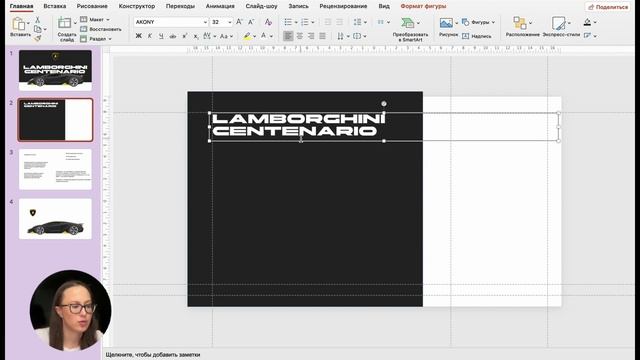Image resolution: width=640 pixels, height=360 pixels.
Task: Toggle superscript formatting
Action: point(184,36)
